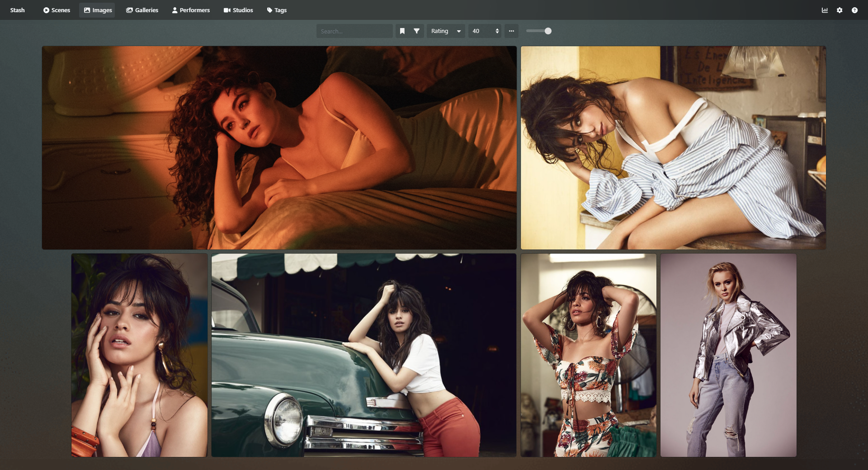Open the statistics chart icon
The height and width of the screenshot is (470, 868).
coord(825,10)
